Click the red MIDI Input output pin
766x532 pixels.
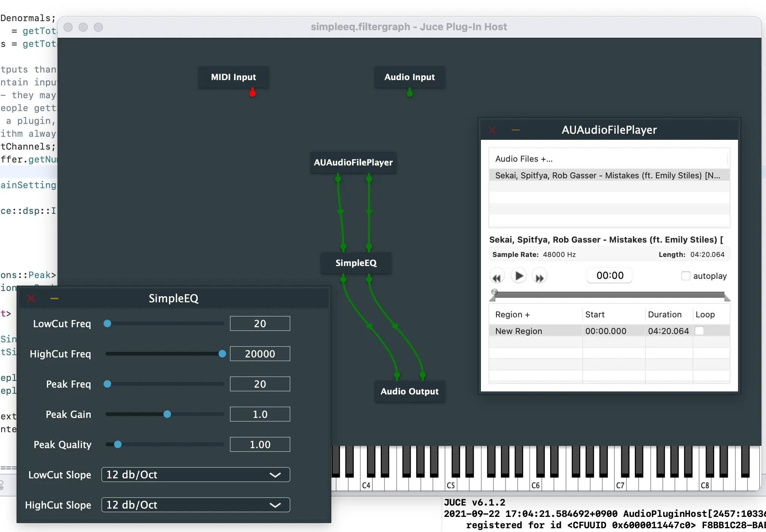253,93
